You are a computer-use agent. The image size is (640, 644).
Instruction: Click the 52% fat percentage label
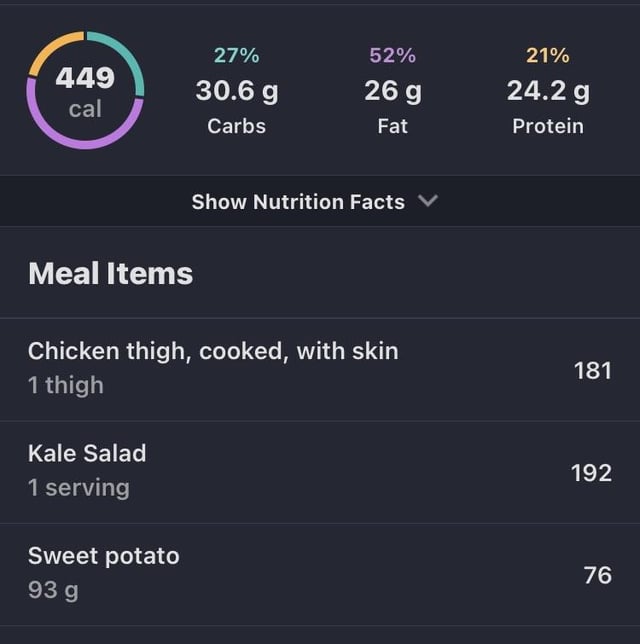coord(393,55)
